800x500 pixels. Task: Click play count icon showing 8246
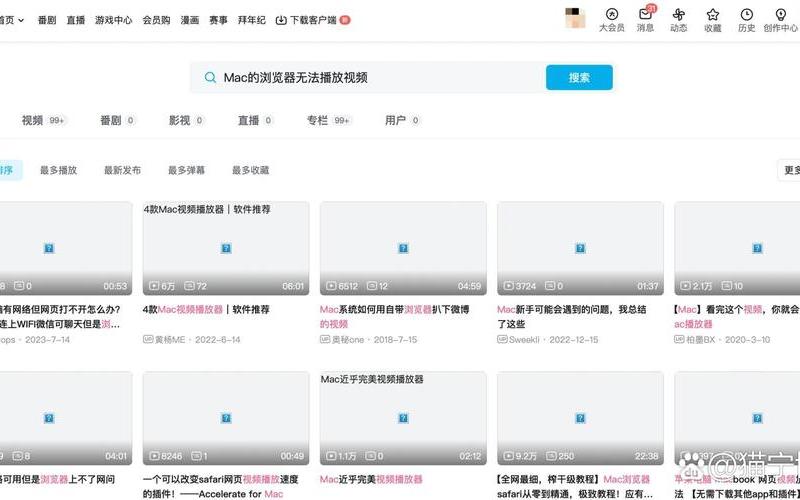click(x=154, y=456)
